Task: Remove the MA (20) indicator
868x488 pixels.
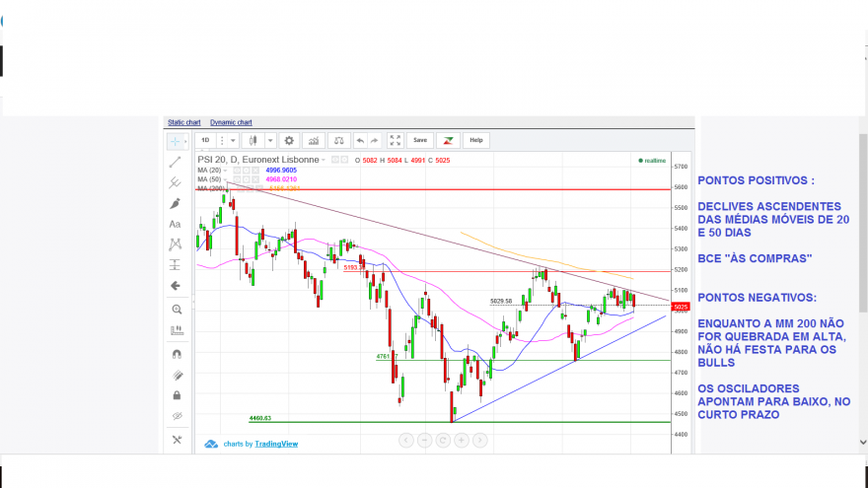Action: [x=255, y=171]
